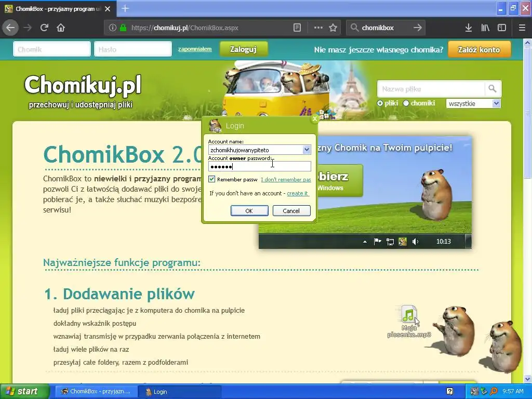Open the wszystkie file type dropdown
The height and width of the screenshot is (399, 532).
click(x=473, y=103)
